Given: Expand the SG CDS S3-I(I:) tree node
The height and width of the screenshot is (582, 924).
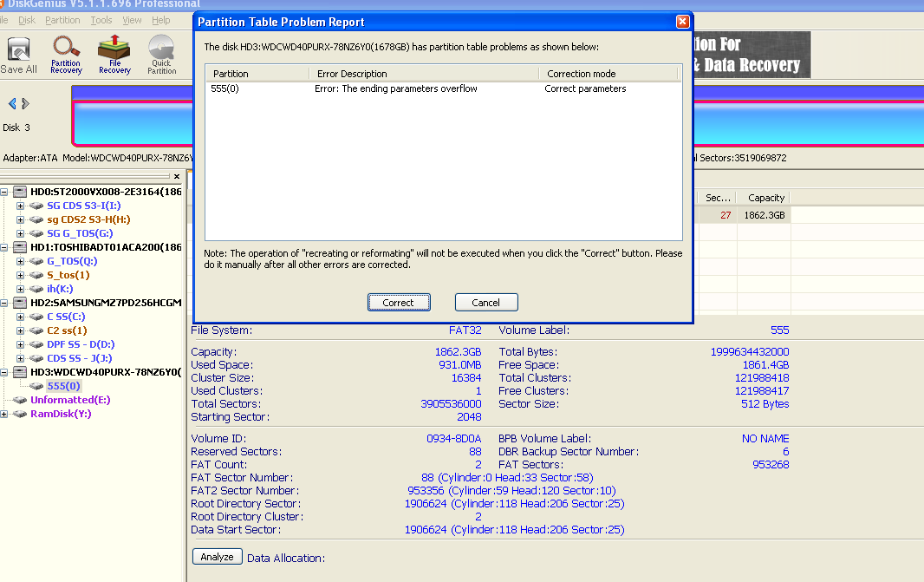Looking at the screenshot, I should pyautogui.click(x=19, y=206).
